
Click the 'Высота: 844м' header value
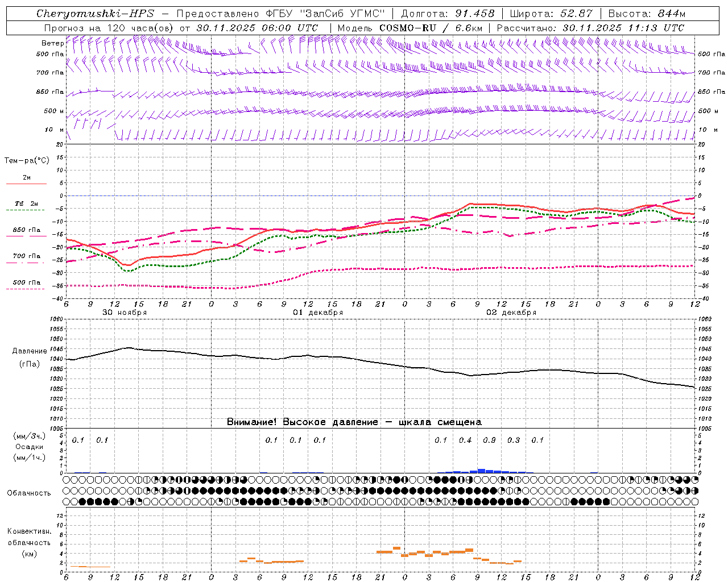click(647, 14)
